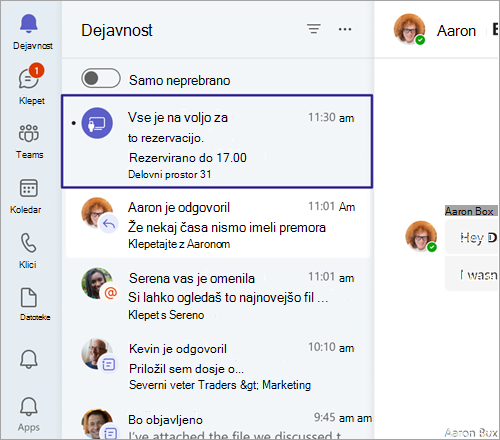Screen dimensions: 500x440
Task: Click the Dejavnost panel heading
Action: (117, 30)
